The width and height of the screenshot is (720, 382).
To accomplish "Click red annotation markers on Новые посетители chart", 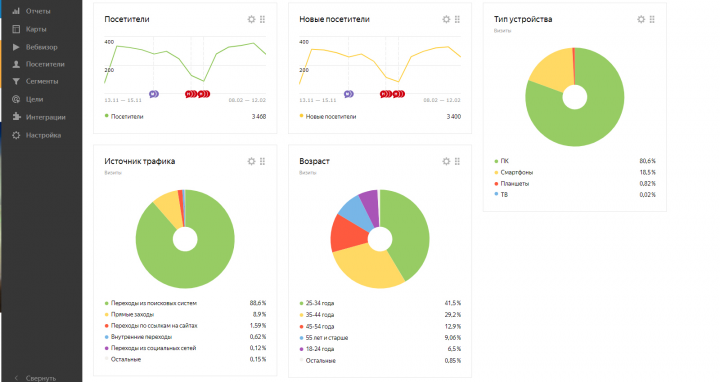I will (x=393, y=94).
